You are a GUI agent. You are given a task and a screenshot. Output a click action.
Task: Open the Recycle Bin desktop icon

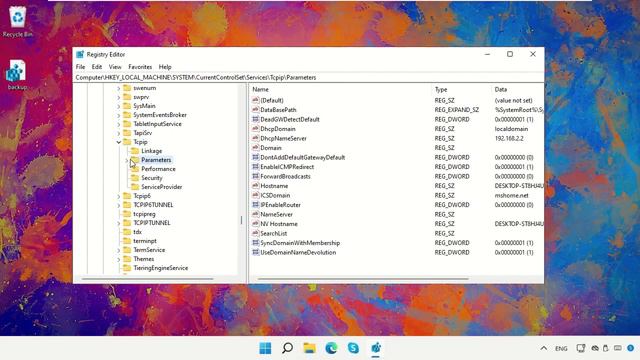(x=17, y=22)
